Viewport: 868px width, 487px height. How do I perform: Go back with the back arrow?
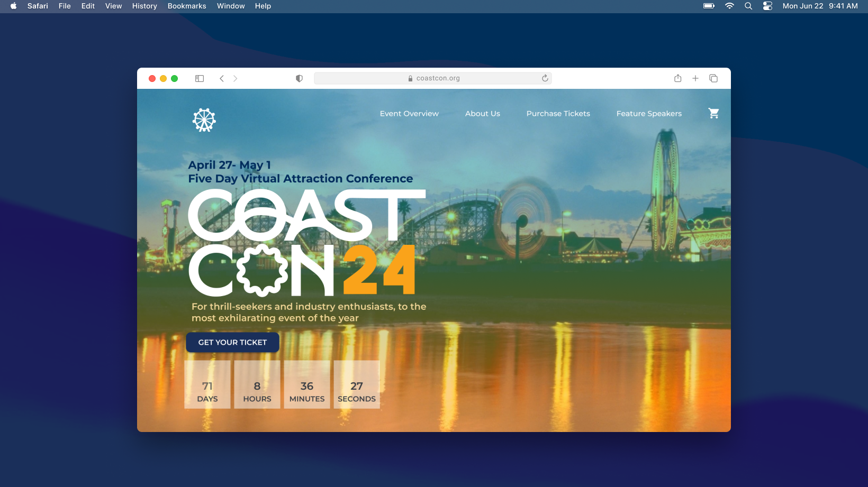coord(222,78)
